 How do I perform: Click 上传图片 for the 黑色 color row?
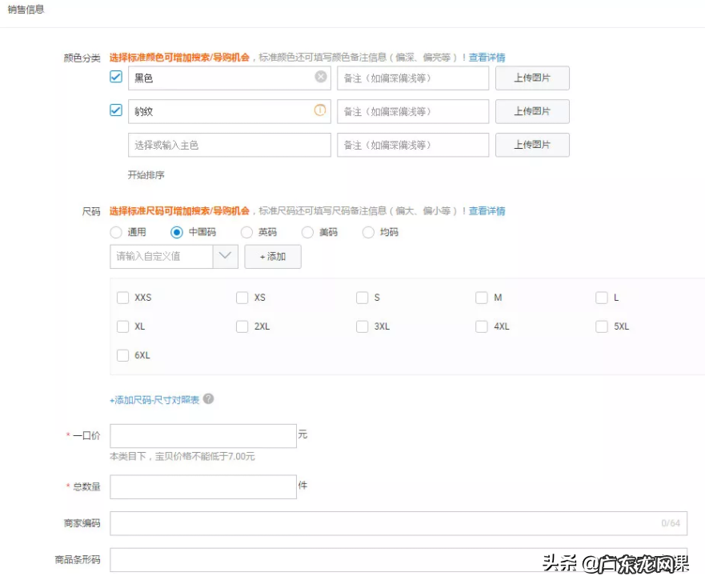(x=532, y=78)
